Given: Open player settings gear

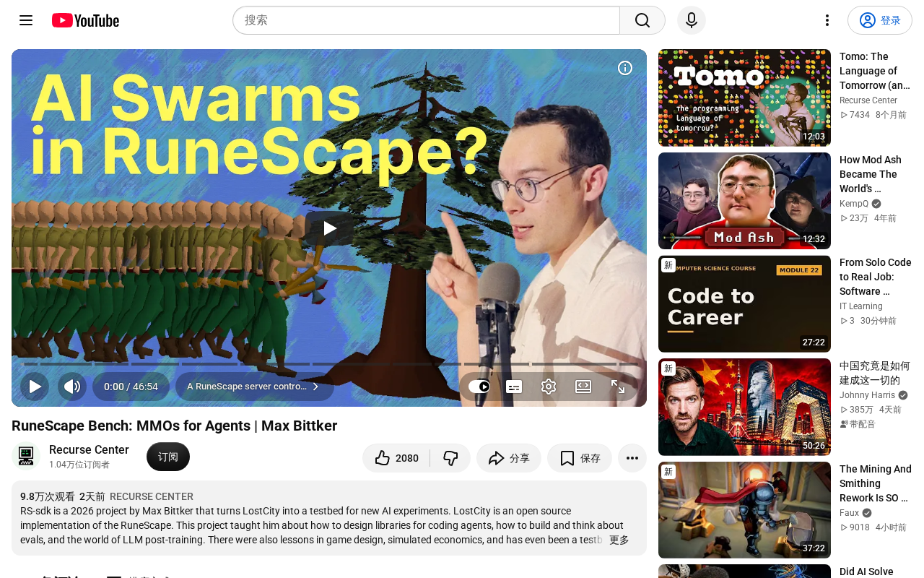Looking at the screenshot, I should [x=549, y=387].
